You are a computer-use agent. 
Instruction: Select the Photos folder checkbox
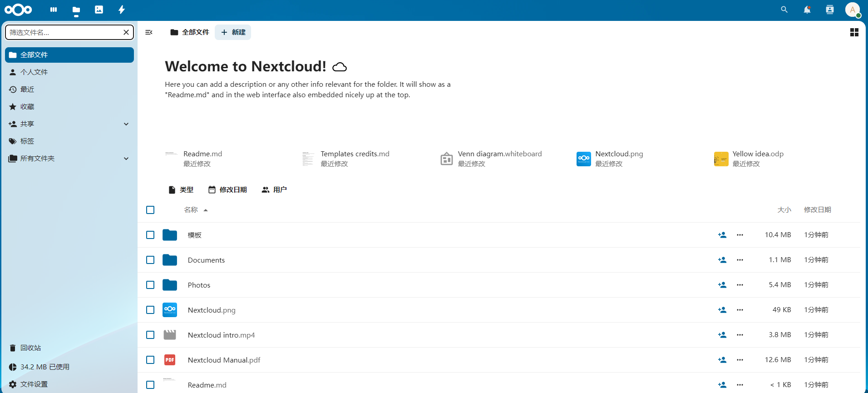[150, 285]
